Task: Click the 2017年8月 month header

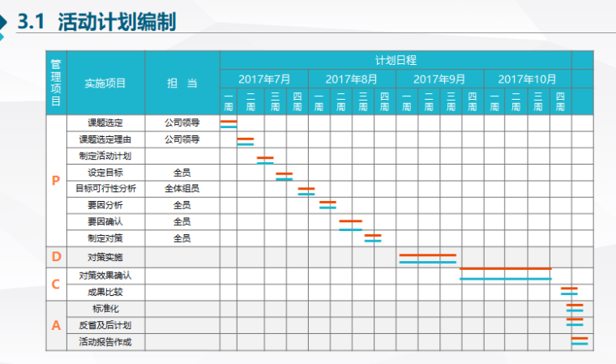Action: [352, 79]
